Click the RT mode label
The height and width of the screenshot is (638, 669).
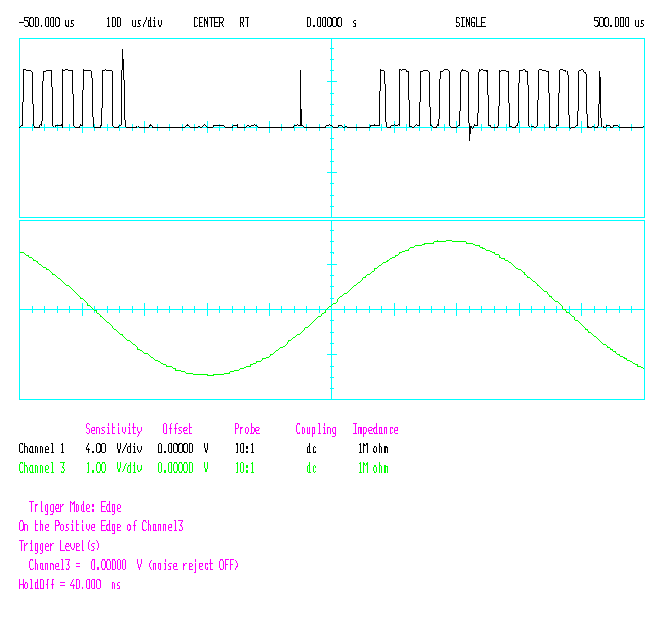coord(244,23)
